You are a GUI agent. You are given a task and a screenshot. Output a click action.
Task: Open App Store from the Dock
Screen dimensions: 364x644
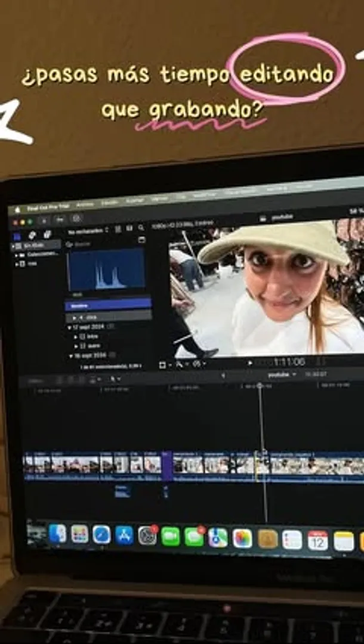pyautogui.click(x=125, y=535)
